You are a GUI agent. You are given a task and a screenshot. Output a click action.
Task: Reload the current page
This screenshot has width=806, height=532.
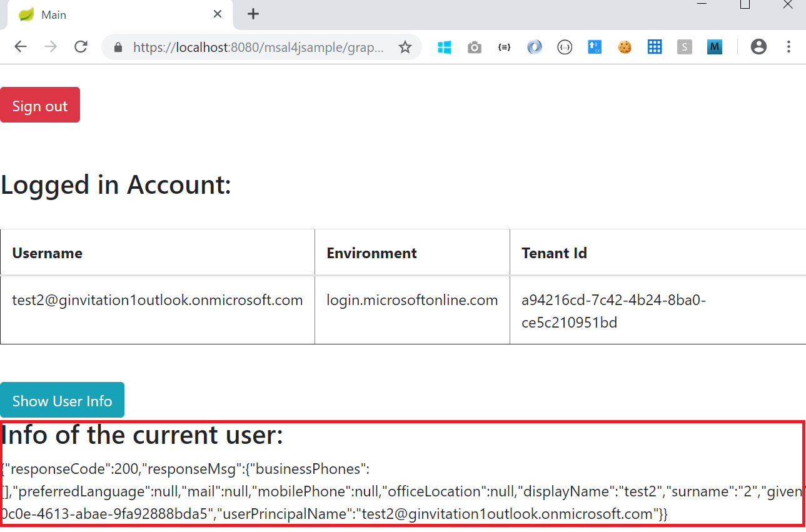[x=81, y=47]
